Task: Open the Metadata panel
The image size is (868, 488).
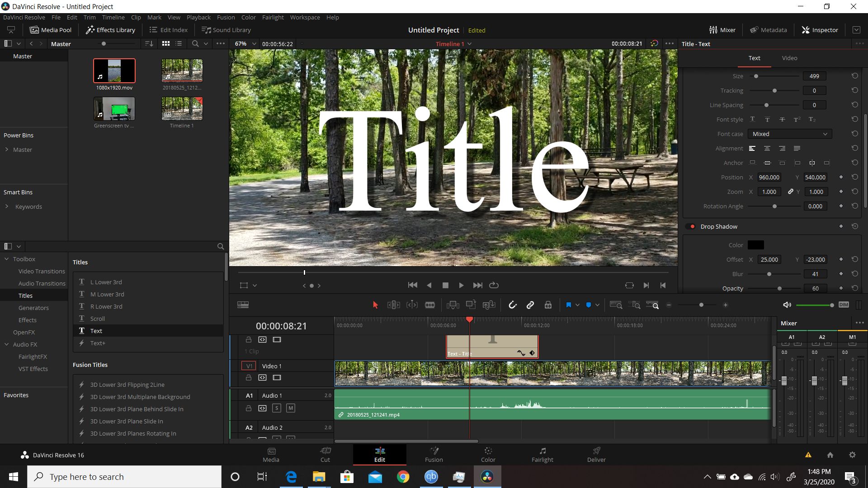Action: tap(768, 30)
